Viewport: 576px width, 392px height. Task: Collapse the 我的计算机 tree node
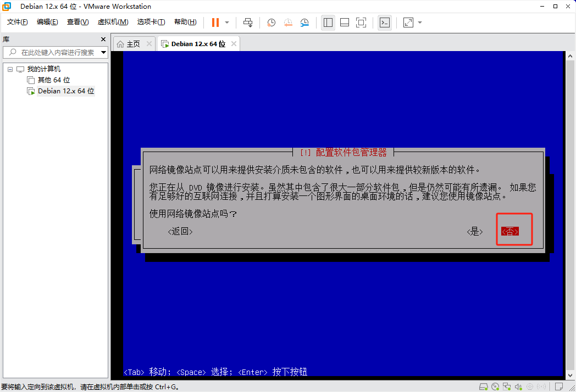pos(10,69)
